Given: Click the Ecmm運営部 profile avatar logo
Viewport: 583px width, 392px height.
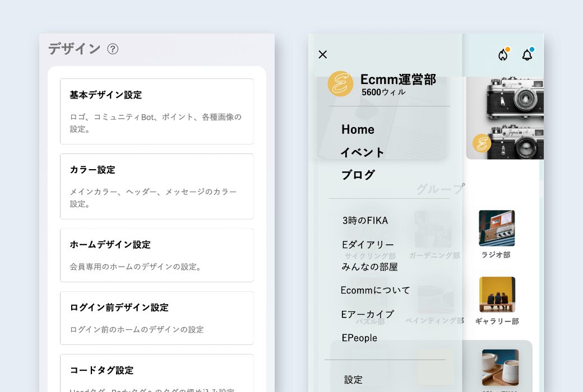Looking at the screenshot, I should tap(340, 84).
